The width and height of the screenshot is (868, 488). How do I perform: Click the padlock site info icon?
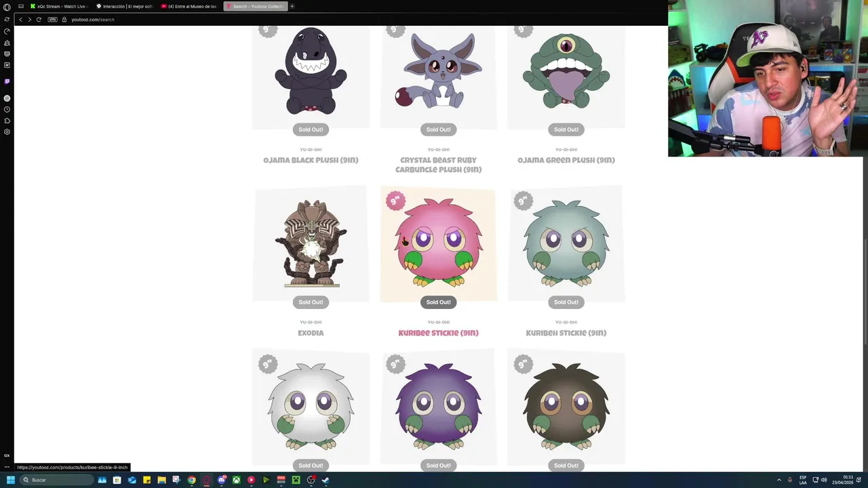64,20
